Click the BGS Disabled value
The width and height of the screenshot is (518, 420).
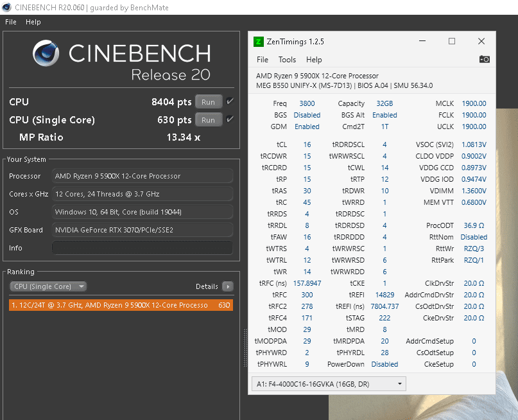[x=307, y=115]
